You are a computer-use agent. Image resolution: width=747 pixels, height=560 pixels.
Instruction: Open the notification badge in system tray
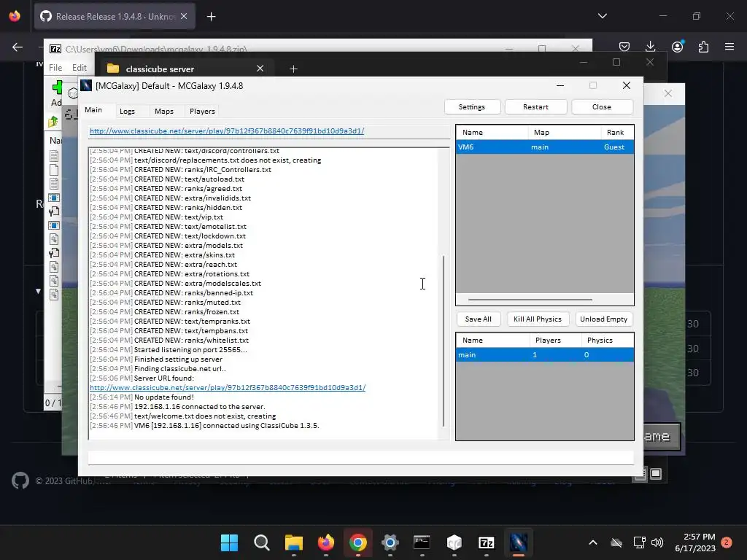point(727,542)
